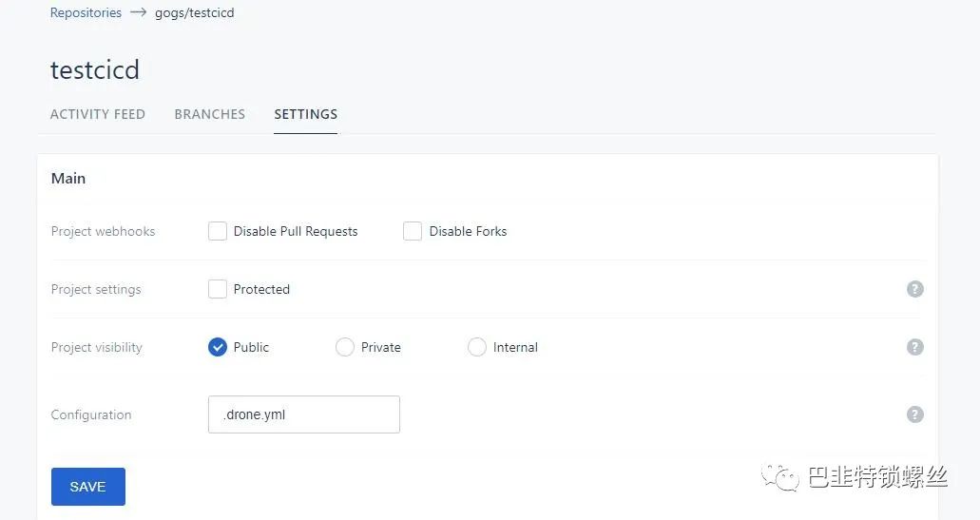Focus the .drone.yml configuration field
Image resolution: width=980 pixels, height=520 pixels.
tap(304, 414)
